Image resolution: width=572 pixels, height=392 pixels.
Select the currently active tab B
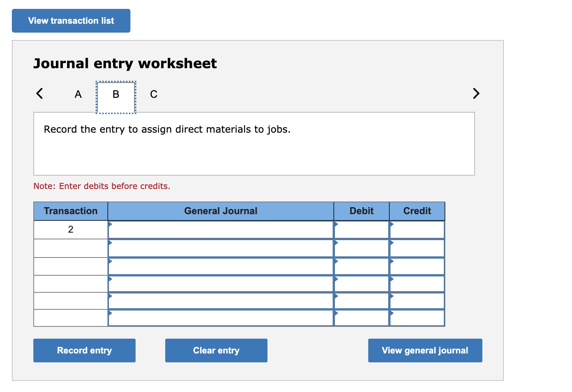click(x=115, y=94)
